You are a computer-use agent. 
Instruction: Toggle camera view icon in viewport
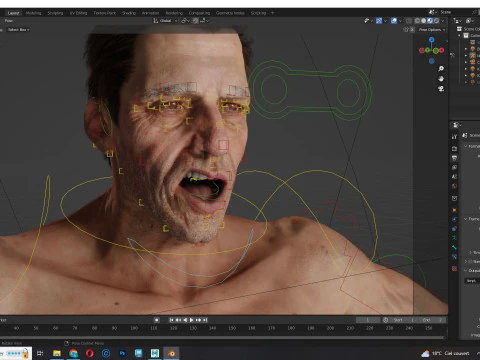pyautogui.click(x=441, y=89)
